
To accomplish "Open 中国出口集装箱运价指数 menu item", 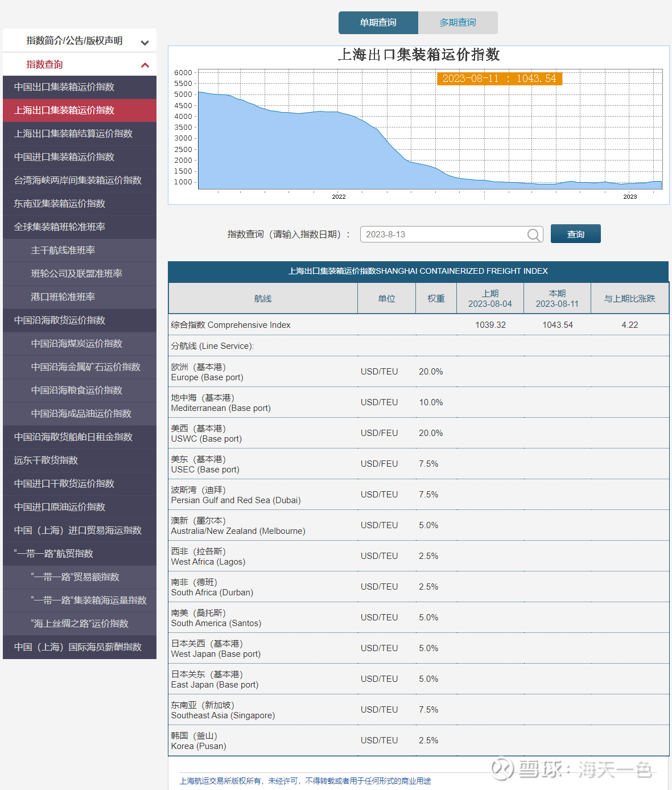I will (x=80, y=87).
